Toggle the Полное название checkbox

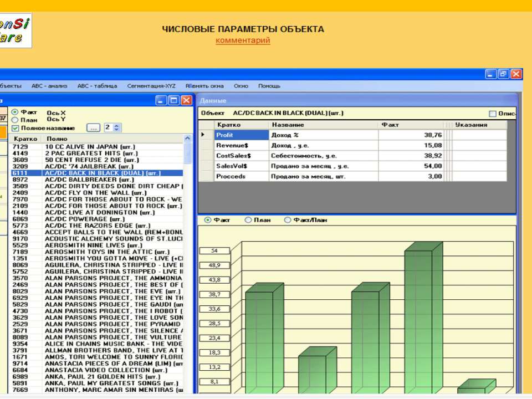point(15,128)
